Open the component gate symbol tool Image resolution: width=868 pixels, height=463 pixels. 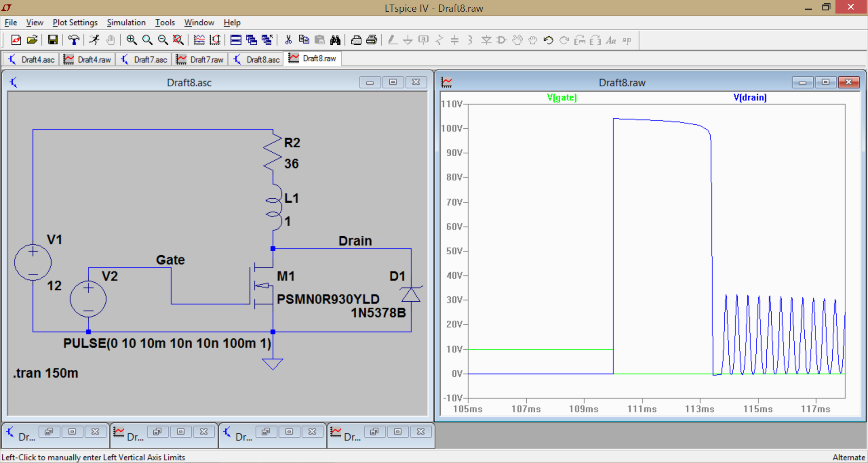pyautogui.click(x=502, y=40)
